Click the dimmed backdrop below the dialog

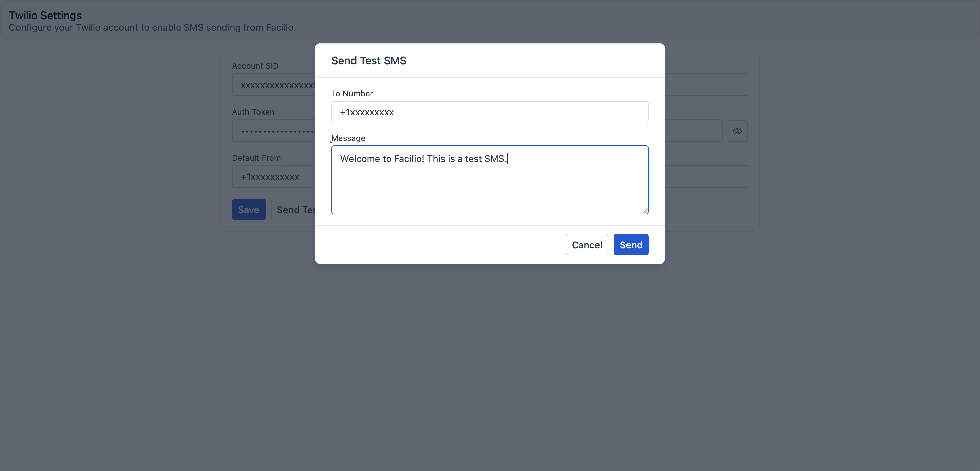[490, 362]
